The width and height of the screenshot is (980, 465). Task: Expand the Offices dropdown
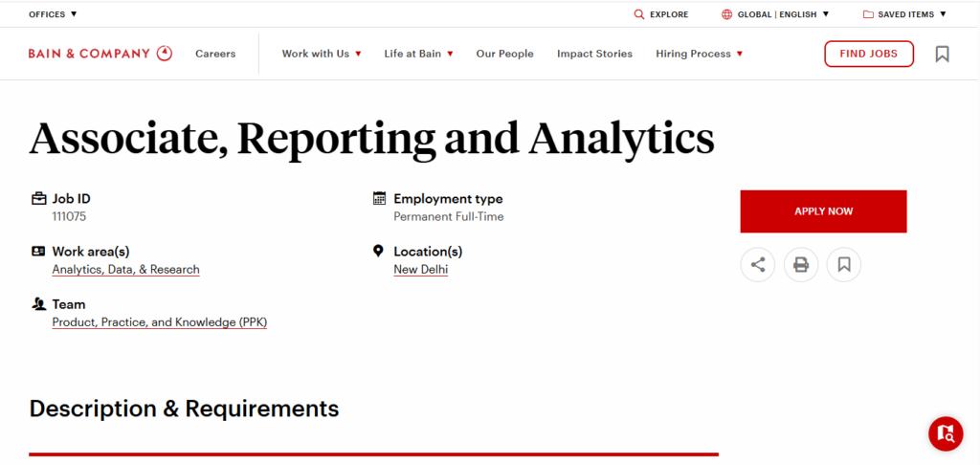(x=53, y=14)
